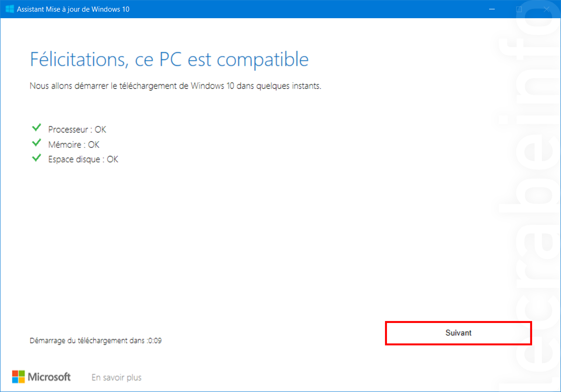Image resolution: width=561 pixels, height=392 pixels.
Task: Click the Mémoire : OK status line
Action: (x=74, y=144)
